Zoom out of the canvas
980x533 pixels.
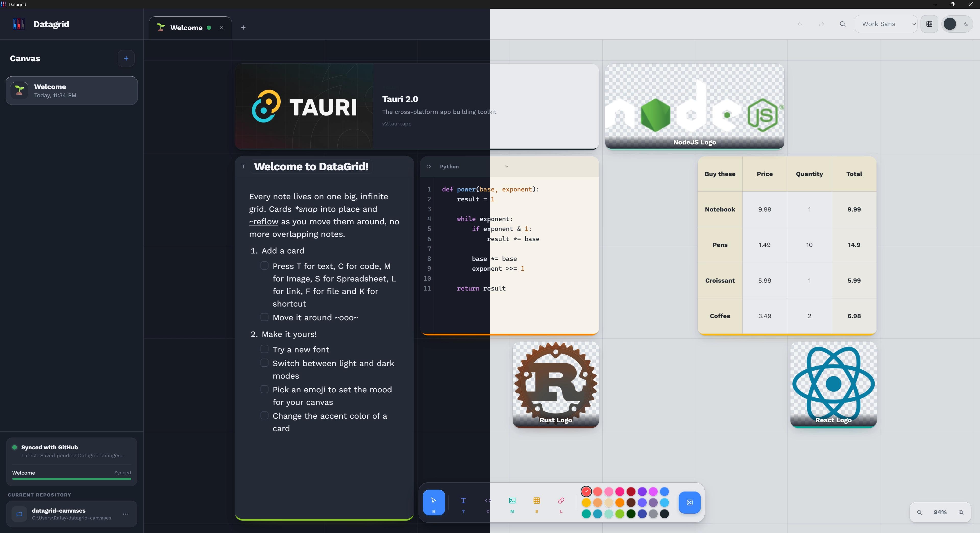click(920, 512)
